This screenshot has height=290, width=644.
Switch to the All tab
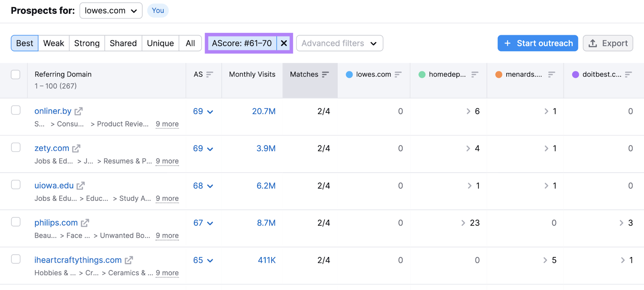click(190, 43)
